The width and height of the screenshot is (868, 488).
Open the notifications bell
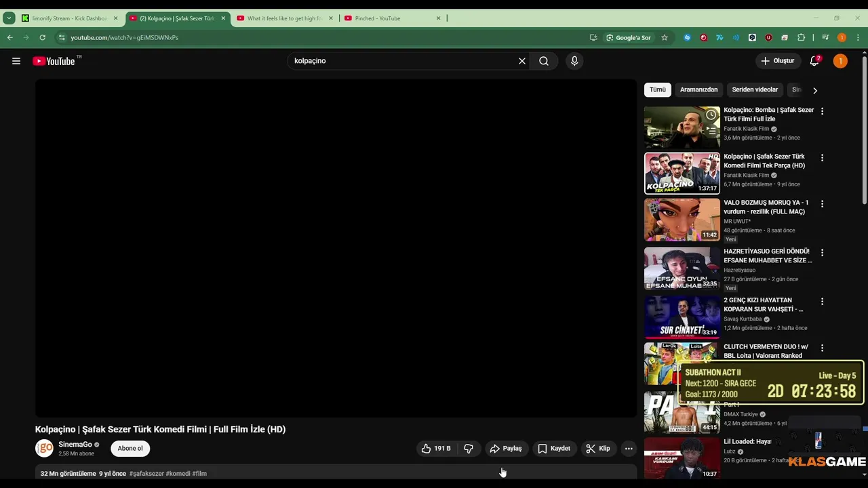(814, 61)
